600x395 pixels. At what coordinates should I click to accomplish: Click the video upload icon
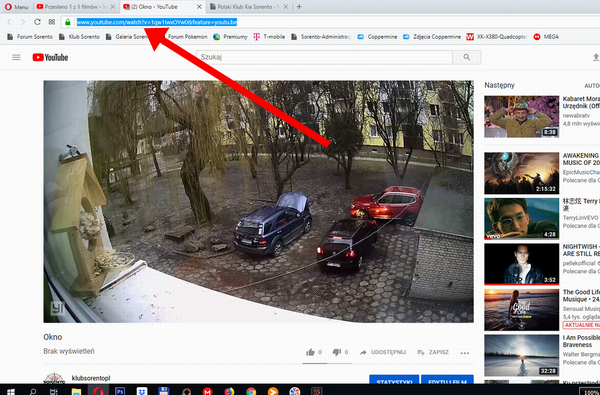(596, 57)
